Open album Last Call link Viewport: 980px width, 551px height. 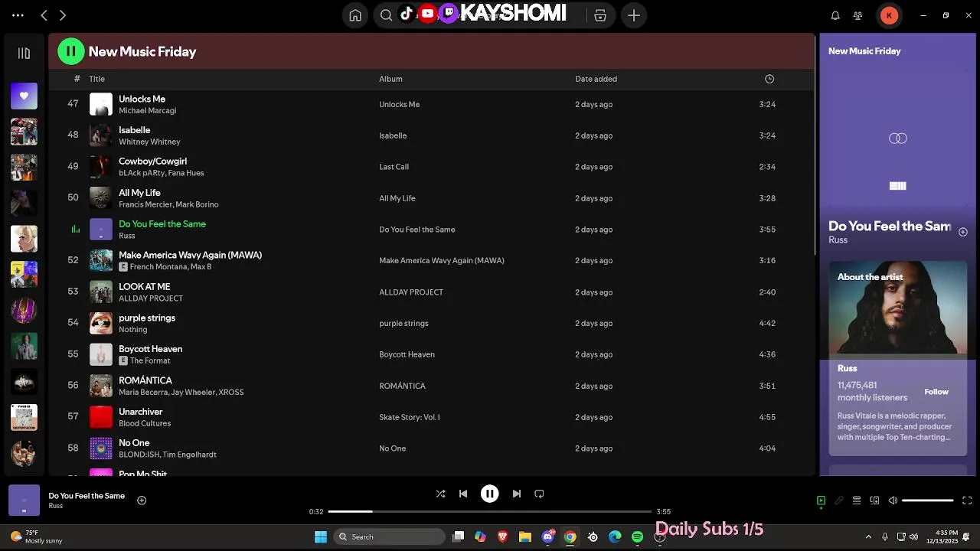(394, 167)
